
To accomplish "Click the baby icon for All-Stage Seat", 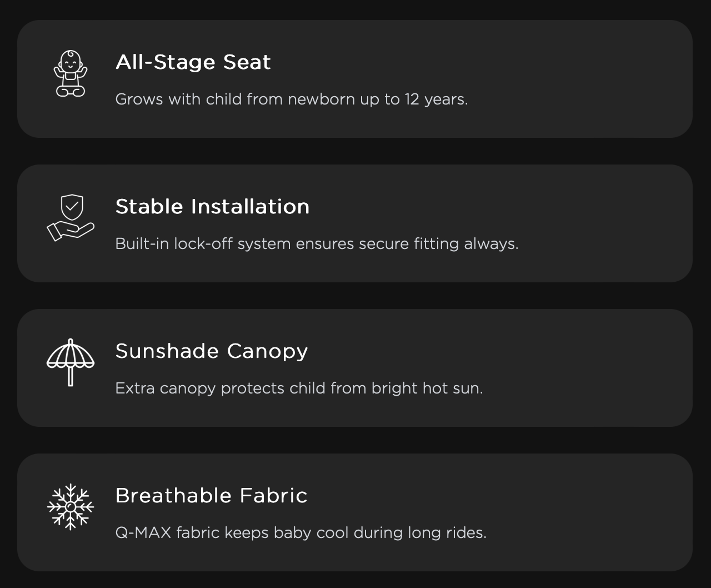I will (x=71, y=73).
